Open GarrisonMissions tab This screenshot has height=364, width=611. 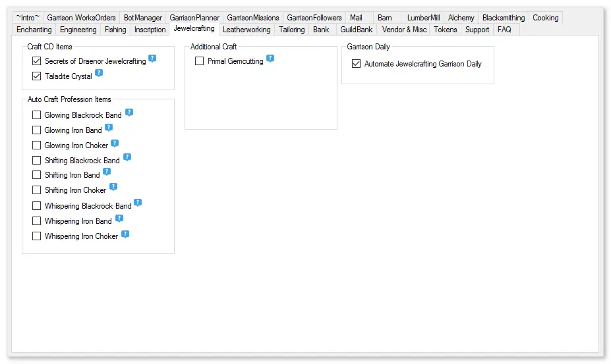coord(253,18)
